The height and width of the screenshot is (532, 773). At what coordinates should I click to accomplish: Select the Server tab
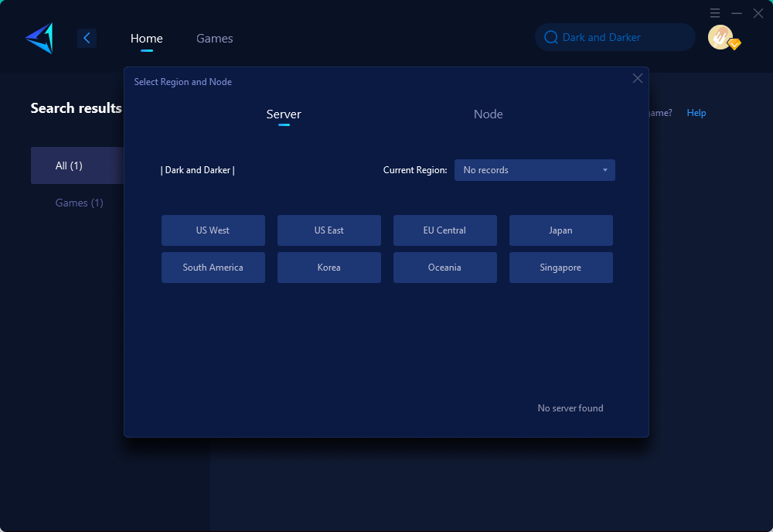[284, 114]
